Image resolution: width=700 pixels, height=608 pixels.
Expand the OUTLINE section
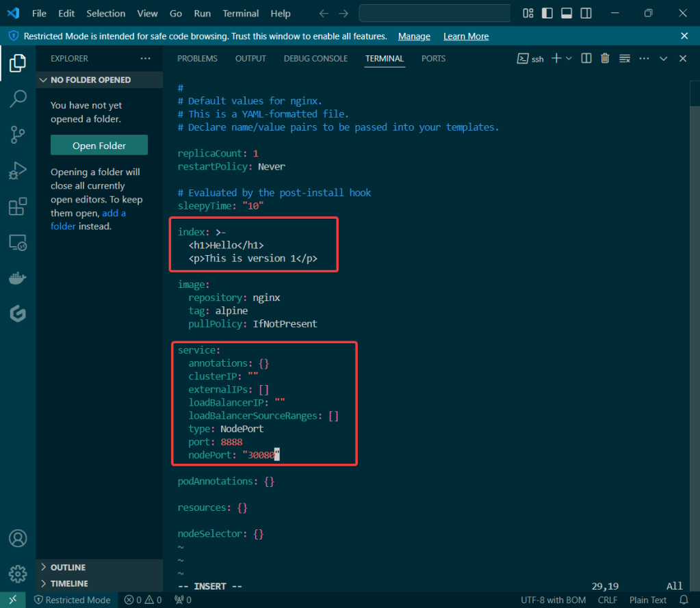point(68,568)
